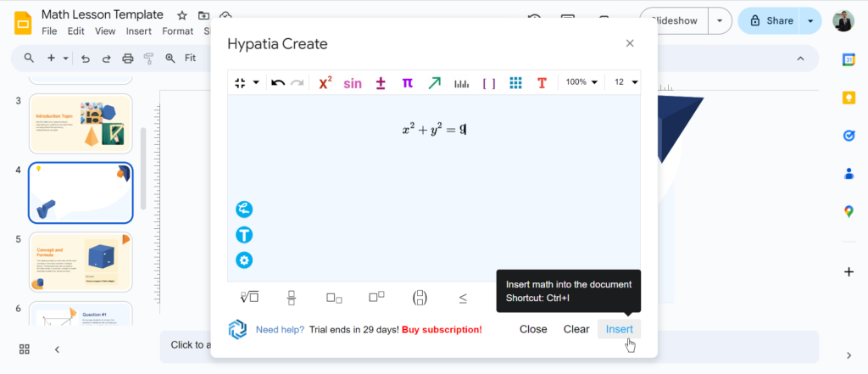
Task: Click the red T text mode icon
Action: [542, 82]
